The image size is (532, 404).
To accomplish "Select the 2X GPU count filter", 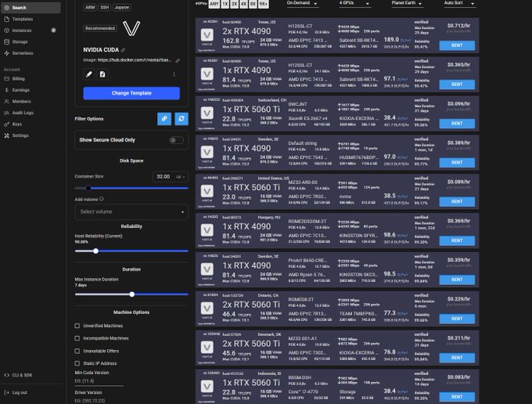I will [x=235, y=4].
